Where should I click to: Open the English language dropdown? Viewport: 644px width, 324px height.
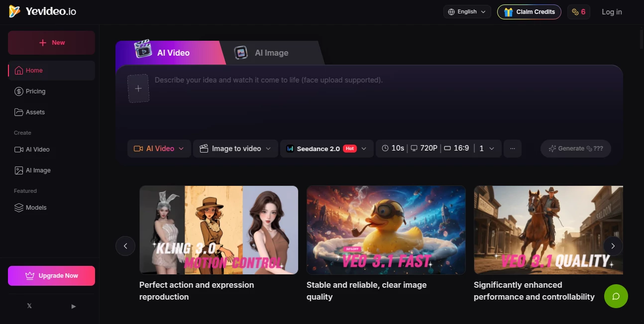point(467,12)
